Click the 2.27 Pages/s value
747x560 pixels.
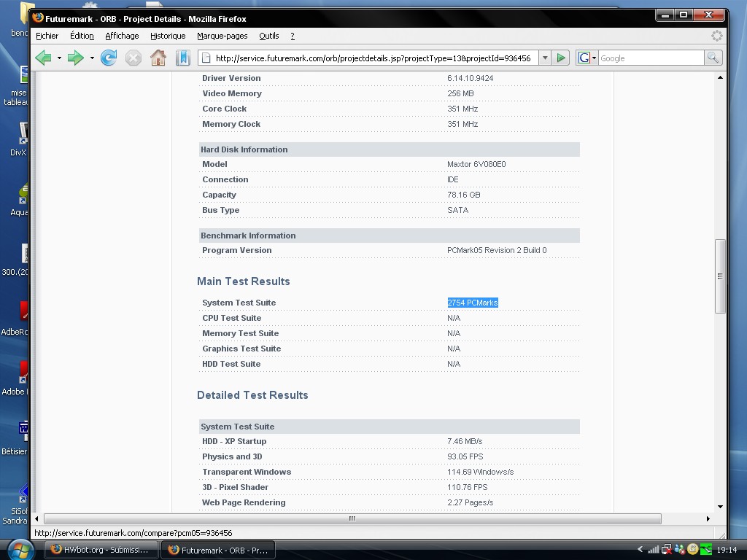[x=471, y=502]
